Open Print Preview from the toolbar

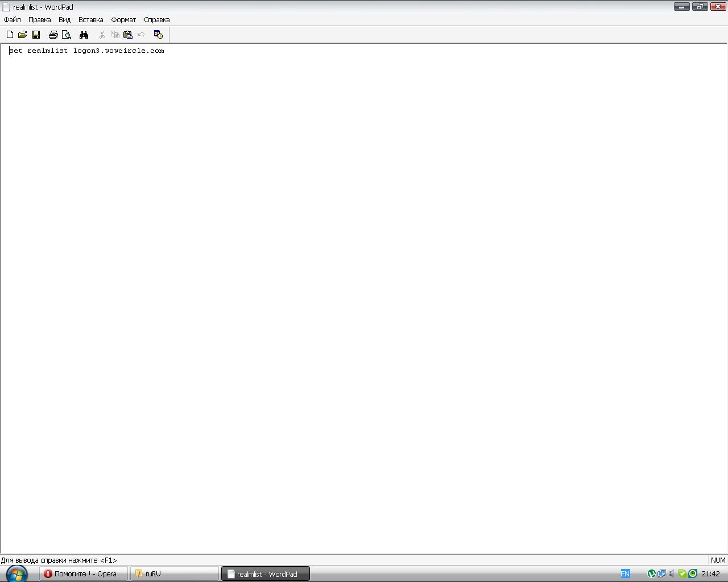coord(67,35)
